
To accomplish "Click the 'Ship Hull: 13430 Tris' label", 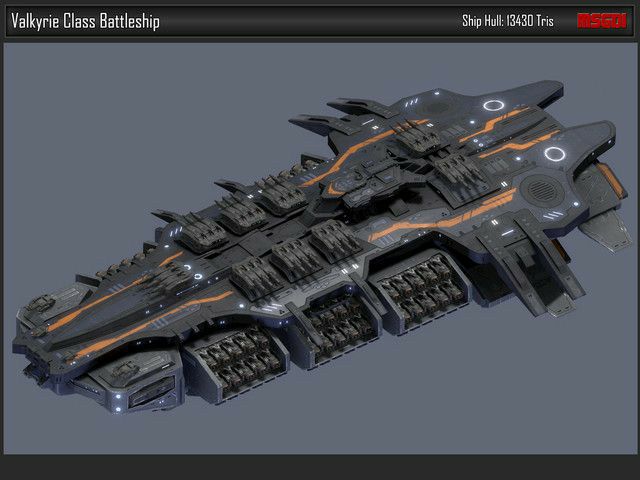I will point(508,20).
